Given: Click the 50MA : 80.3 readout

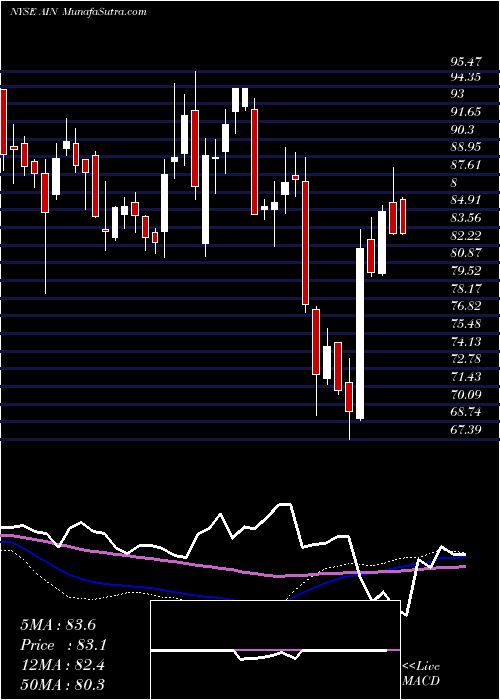Looking at the screenshot, I should point(62,684).
